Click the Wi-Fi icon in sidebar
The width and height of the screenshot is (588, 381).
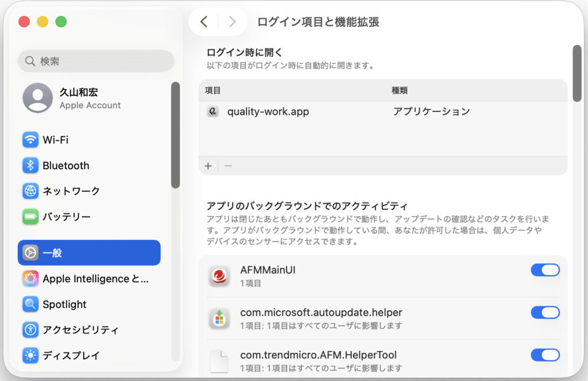pos(30,139)
